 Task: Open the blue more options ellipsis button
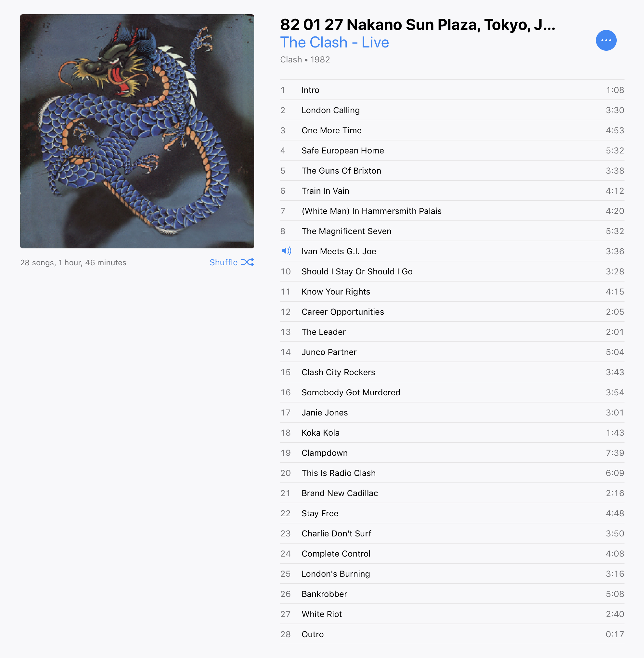pyautogui.click(x=606, y=40)
